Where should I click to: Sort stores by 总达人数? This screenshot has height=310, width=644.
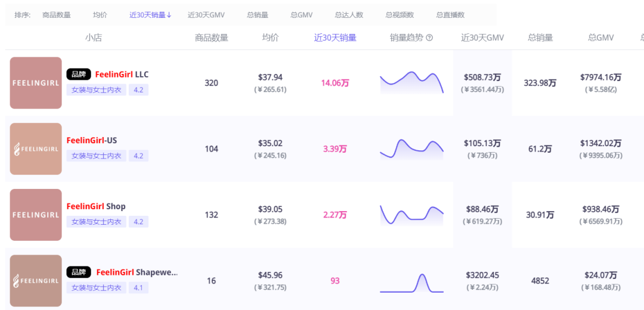coord(349,15)
